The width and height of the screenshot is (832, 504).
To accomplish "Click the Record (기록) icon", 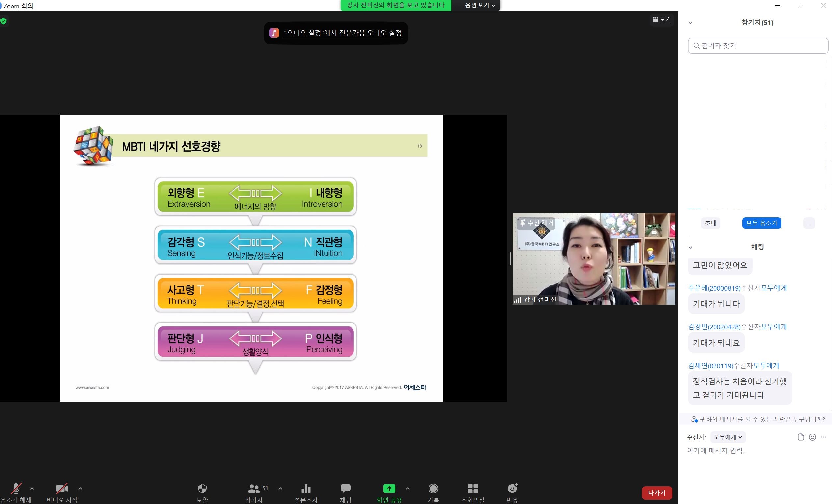I will 433,489.
